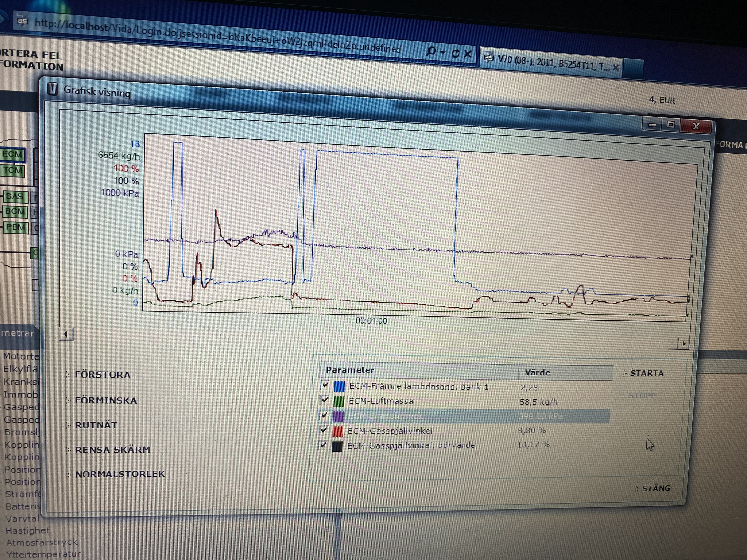
Task: Click purple color swatch for Bränsletryck
Action: click(x=338, y=416)
